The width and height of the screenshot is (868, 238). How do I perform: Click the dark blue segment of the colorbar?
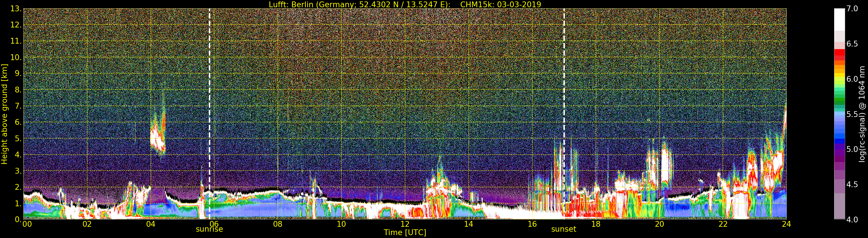pyautogui.click(x=839, y=142)
